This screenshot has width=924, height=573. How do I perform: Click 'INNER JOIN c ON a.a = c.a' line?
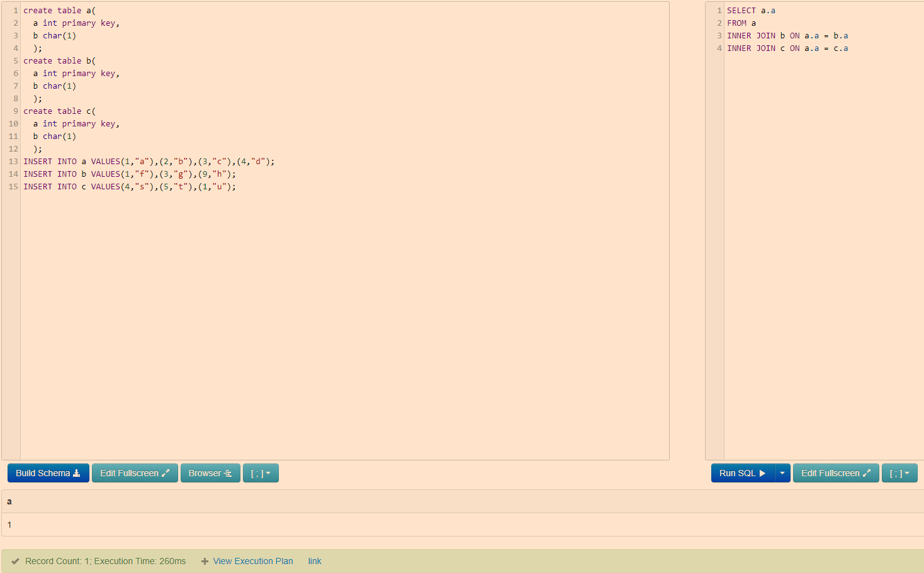(x=787, y=48)
